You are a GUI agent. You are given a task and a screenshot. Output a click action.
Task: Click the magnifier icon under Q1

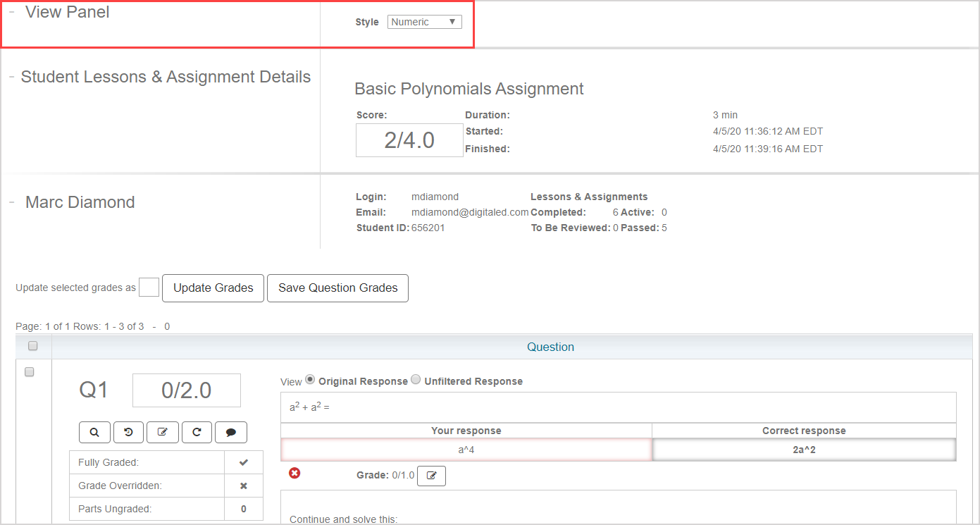[94, 432]
